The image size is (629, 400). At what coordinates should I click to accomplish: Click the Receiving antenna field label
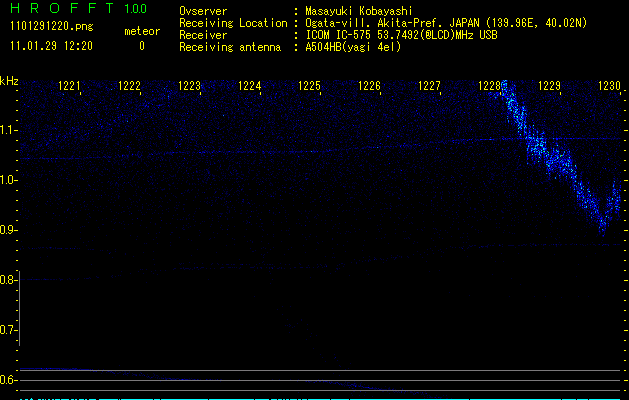[230, 47]
